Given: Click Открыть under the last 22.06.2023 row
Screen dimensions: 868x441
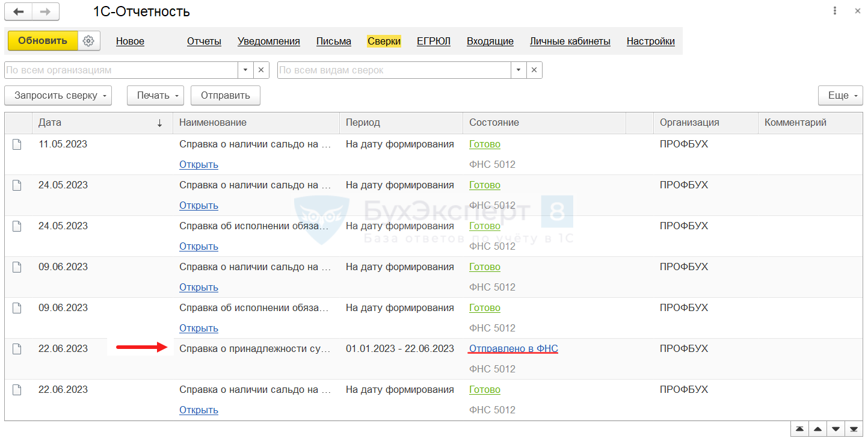Looking at the screenshot, I should click(x=199, y=410).
